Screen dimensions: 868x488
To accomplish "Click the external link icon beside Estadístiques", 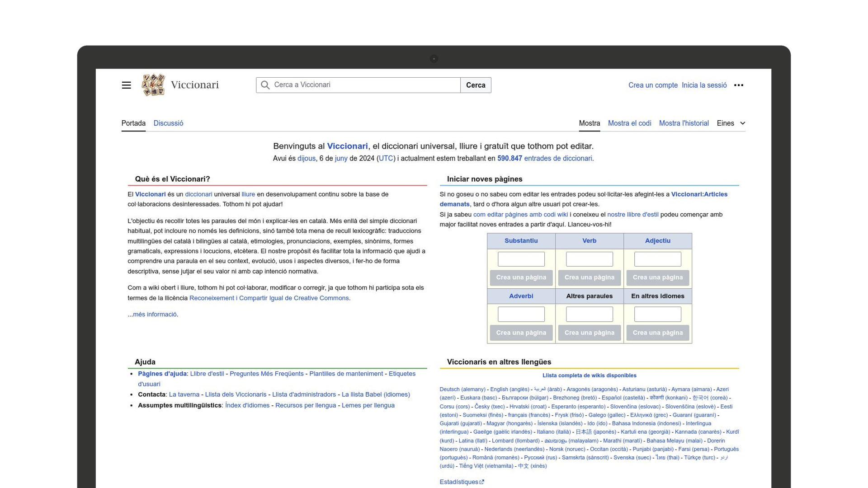I will tap(482, 482).
